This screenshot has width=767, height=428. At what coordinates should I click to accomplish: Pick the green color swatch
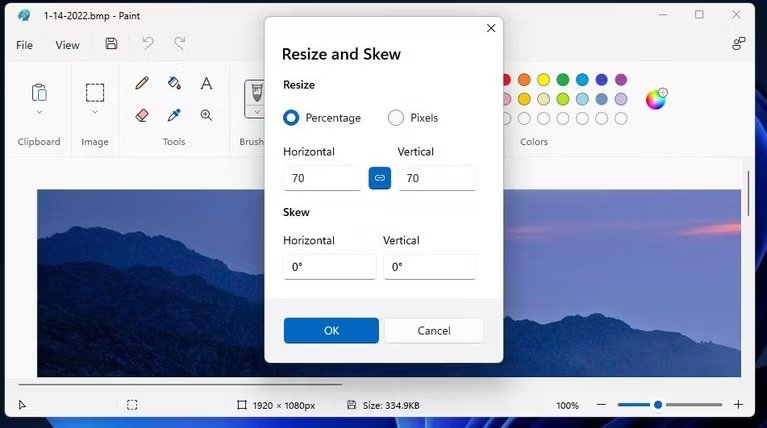click(563, 80)
